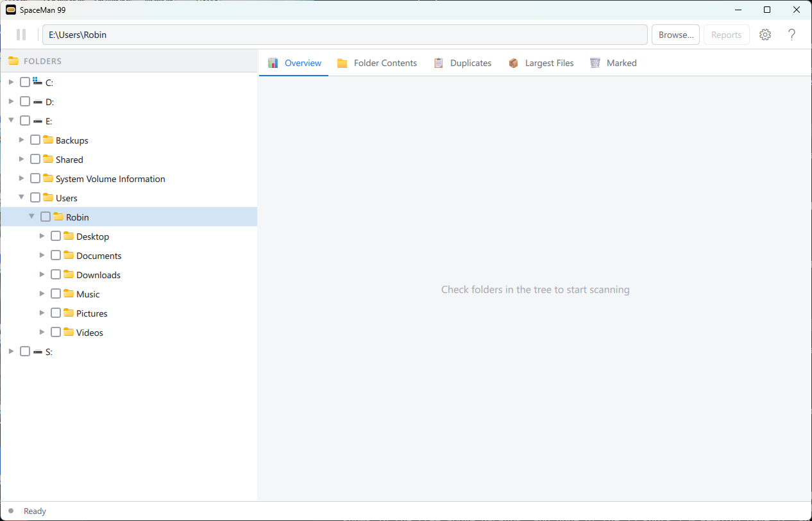Click the Marked tab trash icon
Screen dimensions: 812x521
[x=595, y=63]
